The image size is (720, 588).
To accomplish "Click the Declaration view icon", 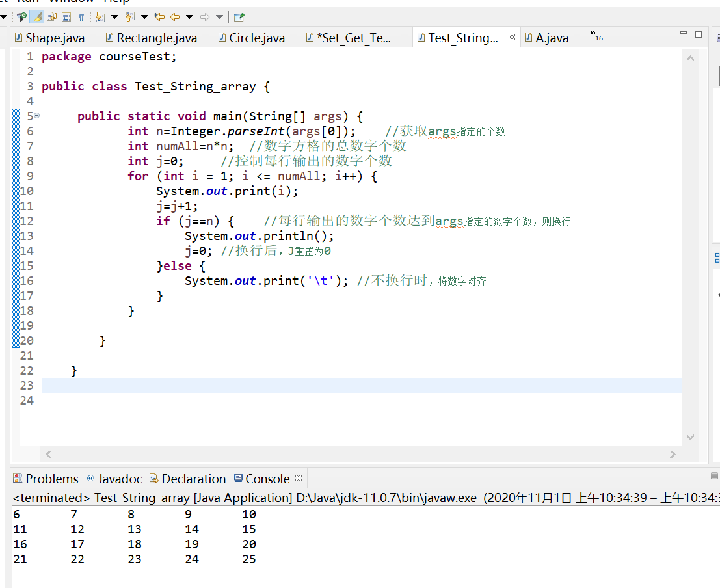I will coord(154,478).
